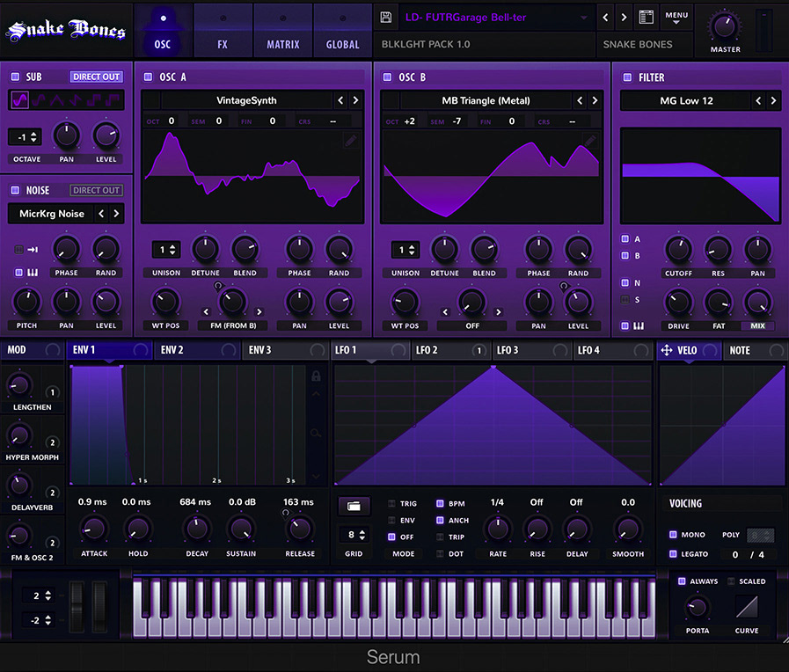Click NOISE DIRECT OUT button
This screenshot has height=672, width=789.
coord(96,190)
